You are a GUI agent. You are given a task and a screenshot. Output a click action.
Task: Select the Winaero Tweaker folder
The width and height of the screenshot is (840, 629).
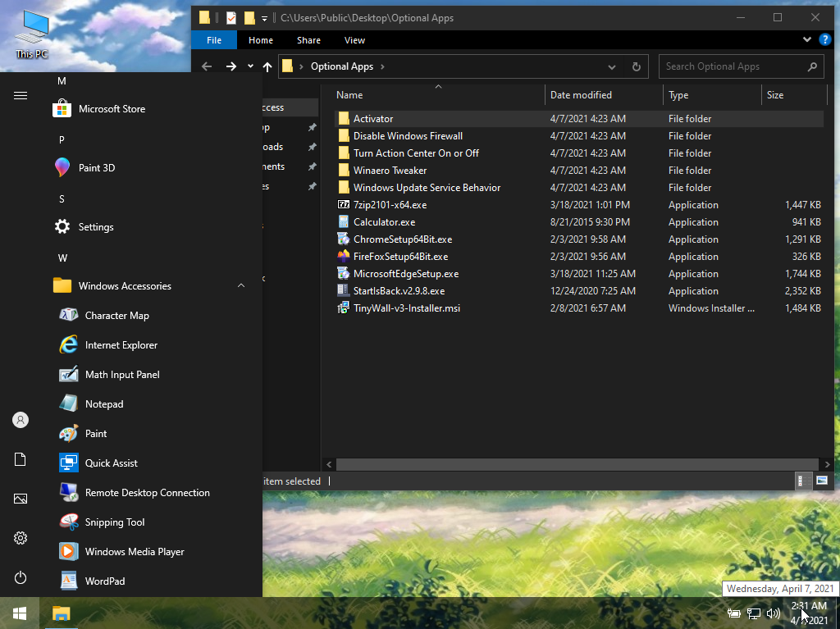[578, 171]
